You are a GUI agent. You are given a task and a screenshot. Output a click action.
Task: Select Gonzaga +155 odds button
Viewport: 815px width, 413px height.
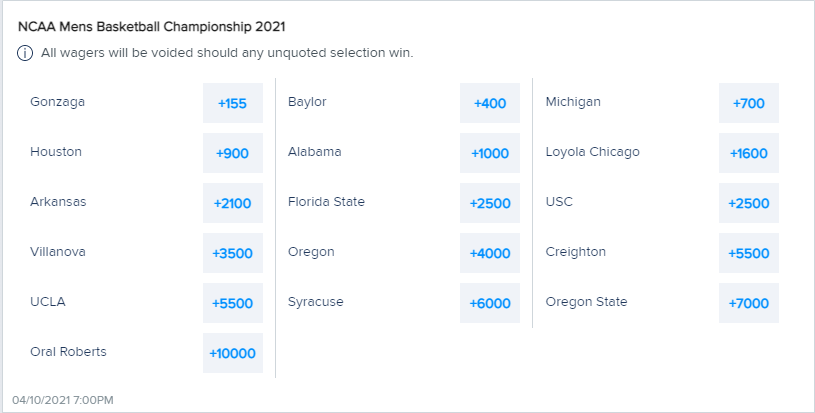(x=232, y=103)
